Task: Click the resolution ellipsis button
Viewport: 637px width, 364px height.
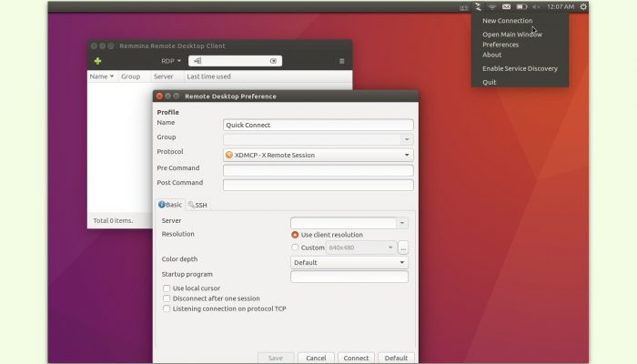Action: (403, 248)
